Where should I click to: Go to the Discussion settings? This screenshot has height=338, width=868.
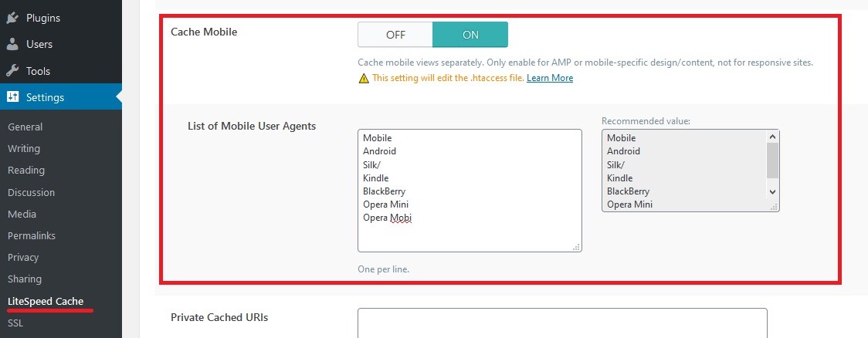(x=31, y=192)
